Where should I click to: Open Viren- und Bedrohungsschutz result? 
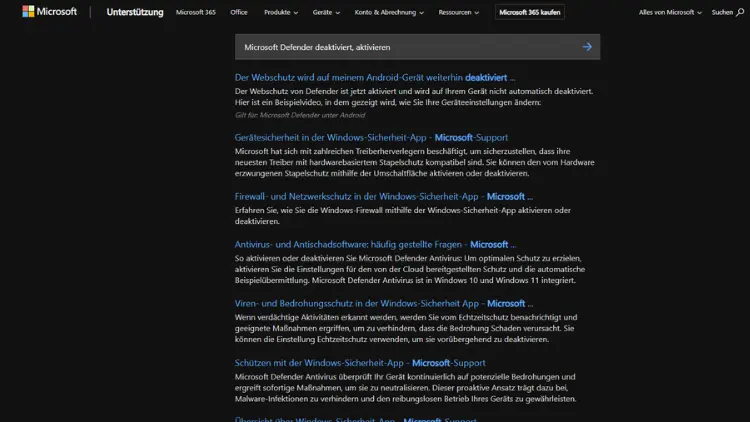(x=384, y=303)
